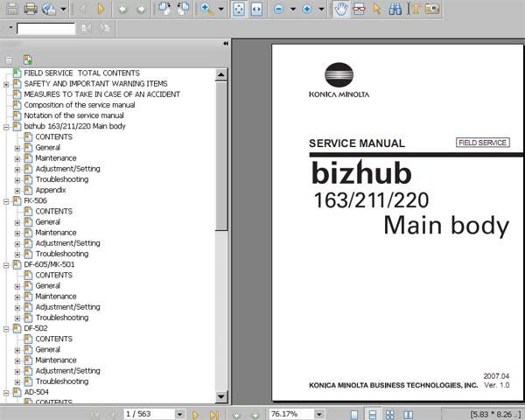Click Find Previous icon beside search field
The width and height of the screenshot is (525, 420).
click(x=87, y=29)
